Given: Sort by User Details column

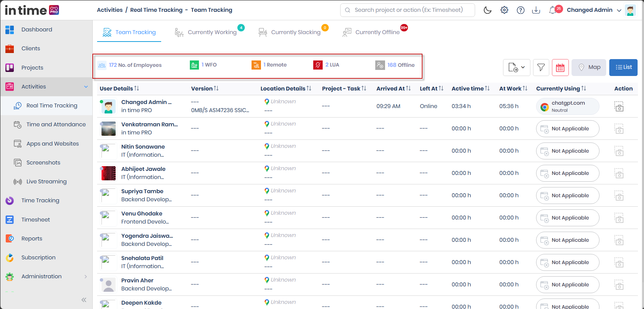Looking at the screenshot, I should tap(119, 88).
